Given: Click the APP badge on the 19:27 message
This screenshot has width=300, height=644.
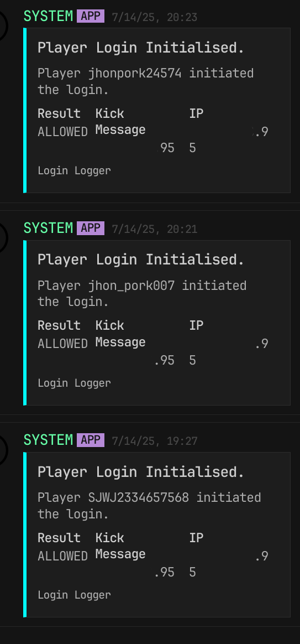Looking at the screenshot, I should 90,440.
